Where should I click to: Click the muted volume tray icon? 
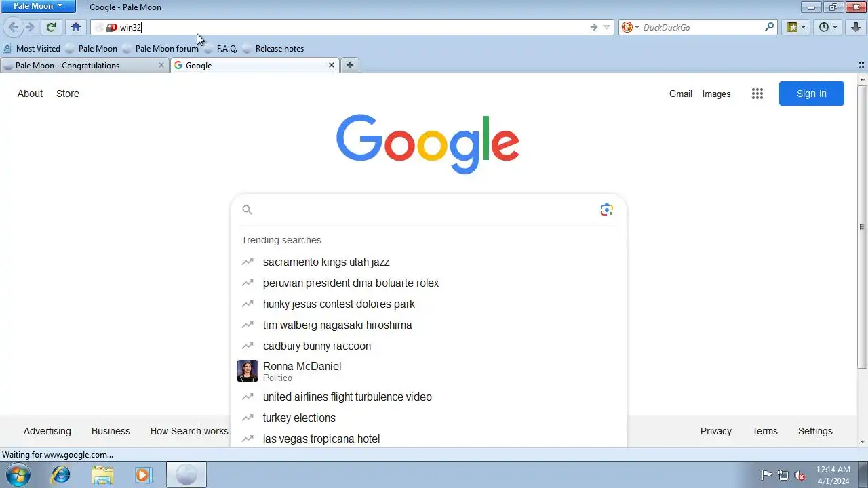click(x=800, y=475)
